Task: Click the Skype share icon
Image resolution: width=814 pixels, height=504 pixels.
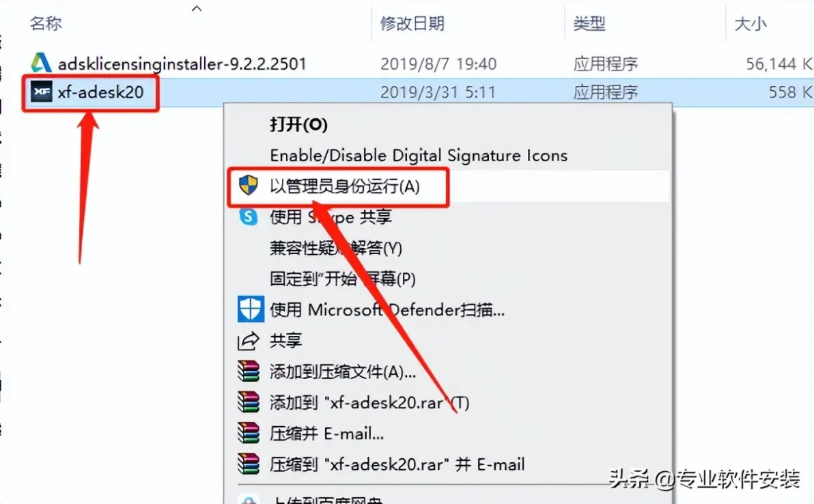Action: click(249, 216)
